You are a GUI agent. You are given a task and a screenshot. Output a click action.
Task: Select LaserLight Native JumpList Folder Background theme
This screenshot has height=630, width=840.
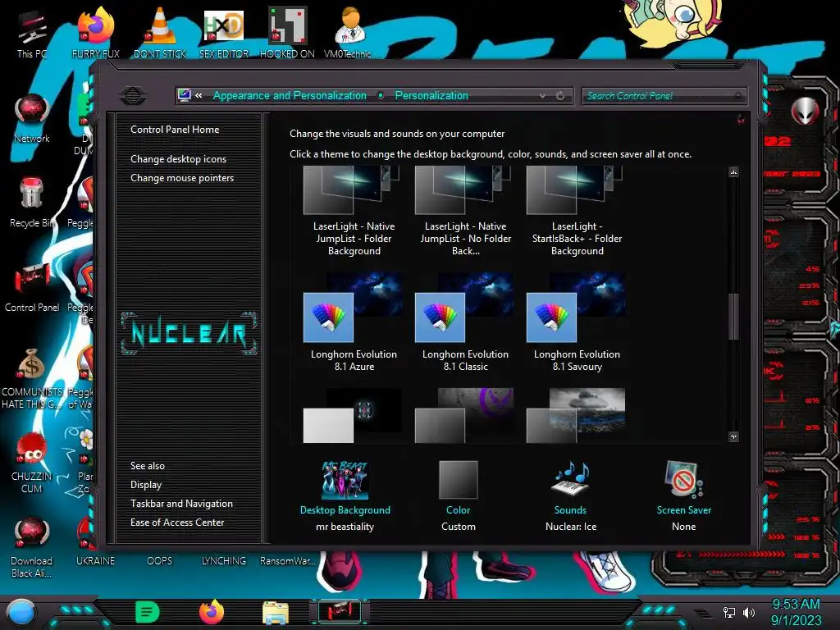pyautogui.click(x=354, y=212)
